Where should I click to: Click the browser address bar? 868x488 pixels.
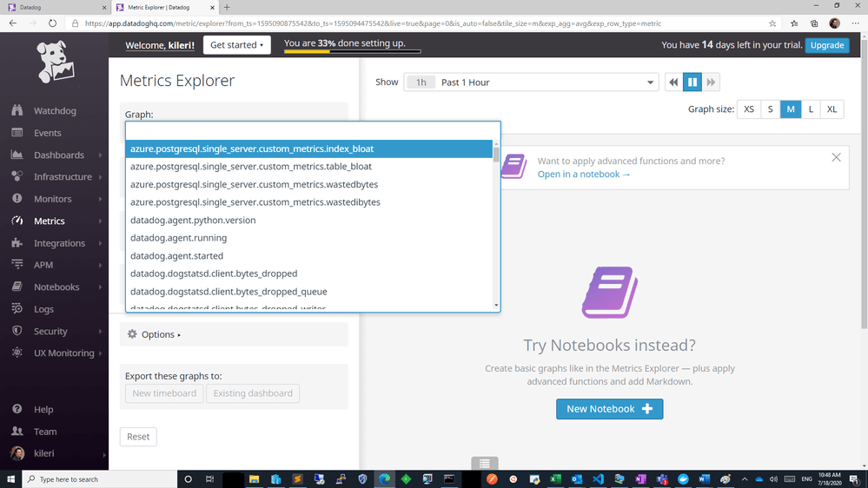tap(421, 23)
